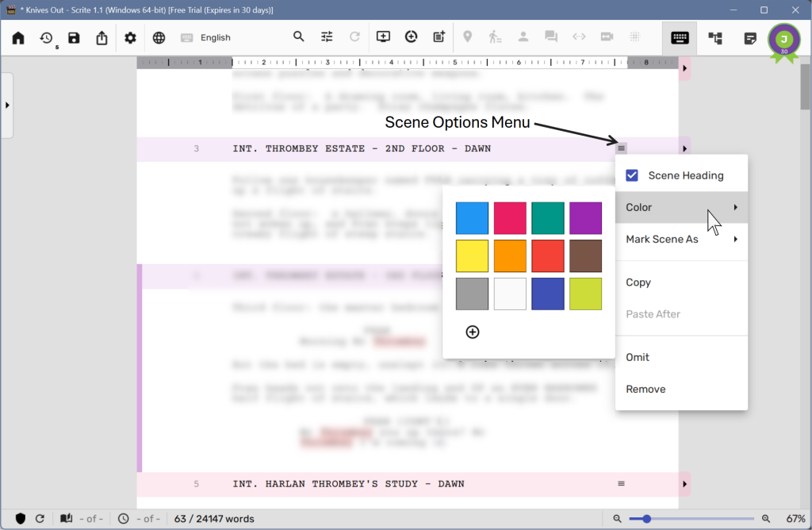
Task: Open the undo History icon showing 5
Action: click(x=46, y=37)
